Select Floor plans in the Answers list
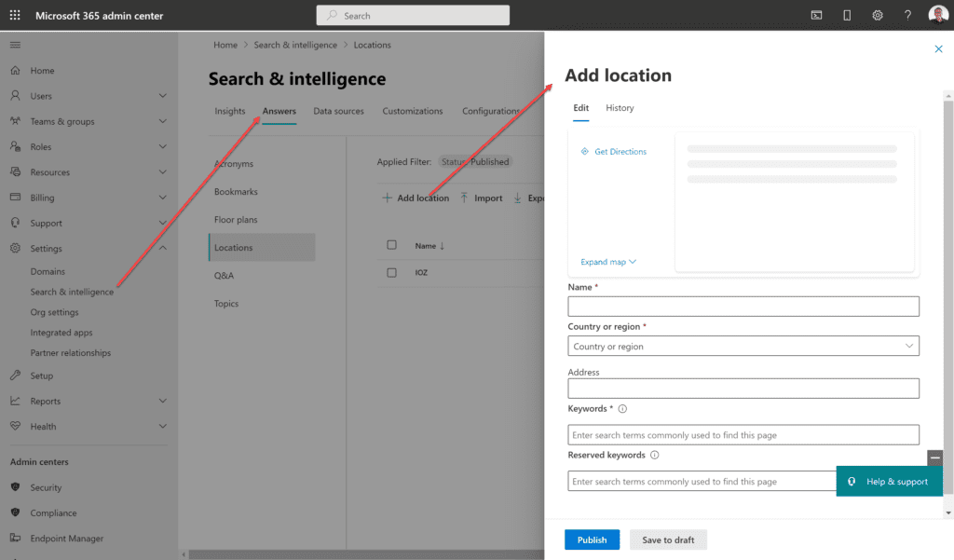This screenshot has width=954, height=560. tap(236, 220)
